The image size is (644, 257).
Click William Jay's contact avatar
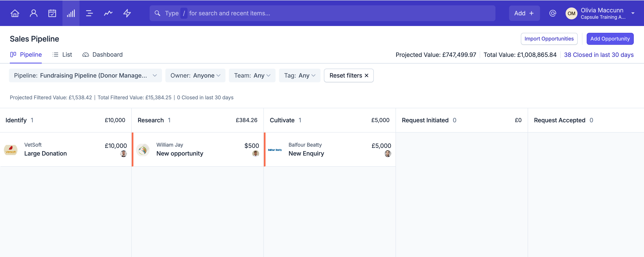143,150
